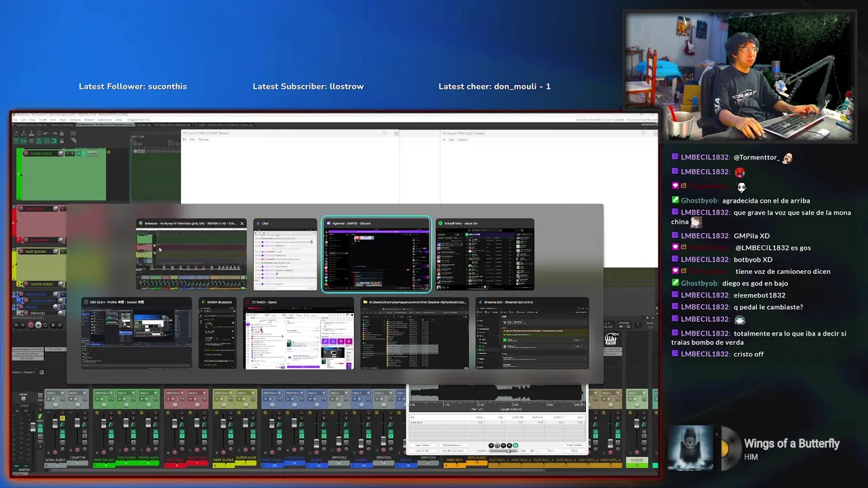This screenshot has width=868, height=488.
Task: Arm record on PART BASS track
Action: [21, 209]
